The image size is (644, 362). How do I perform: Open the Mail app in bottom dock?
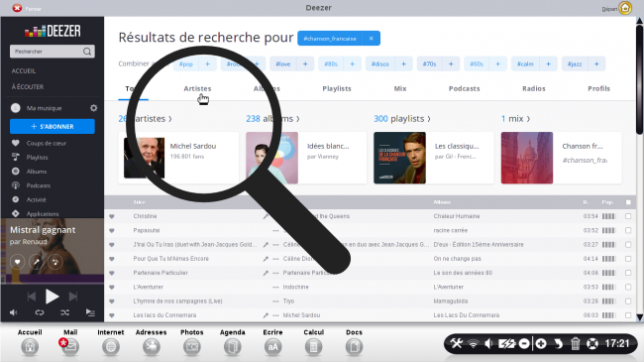point(70,342)
